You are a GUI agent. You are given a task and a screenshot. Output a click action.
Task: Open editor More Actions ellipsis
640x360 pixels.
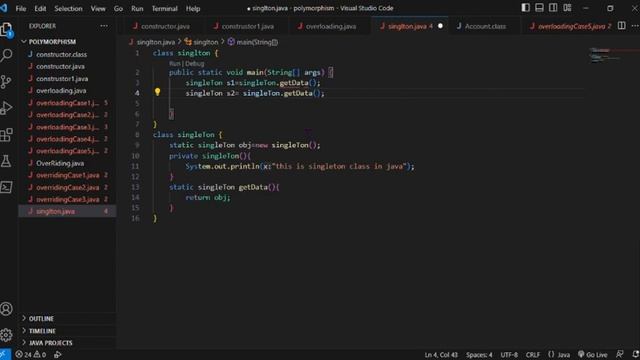click(x=635, y=26)
